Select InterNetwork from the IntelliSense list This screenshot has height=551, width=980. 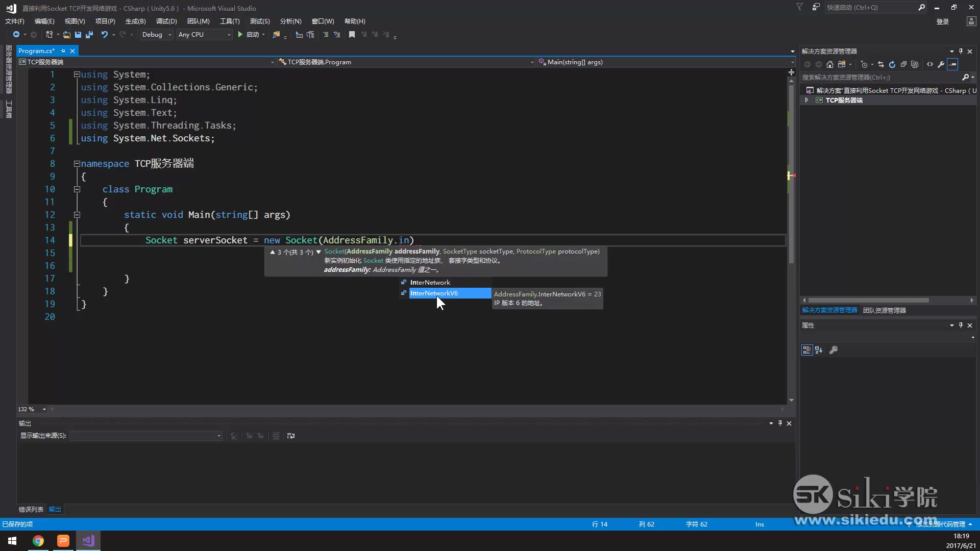pos(430,283)
